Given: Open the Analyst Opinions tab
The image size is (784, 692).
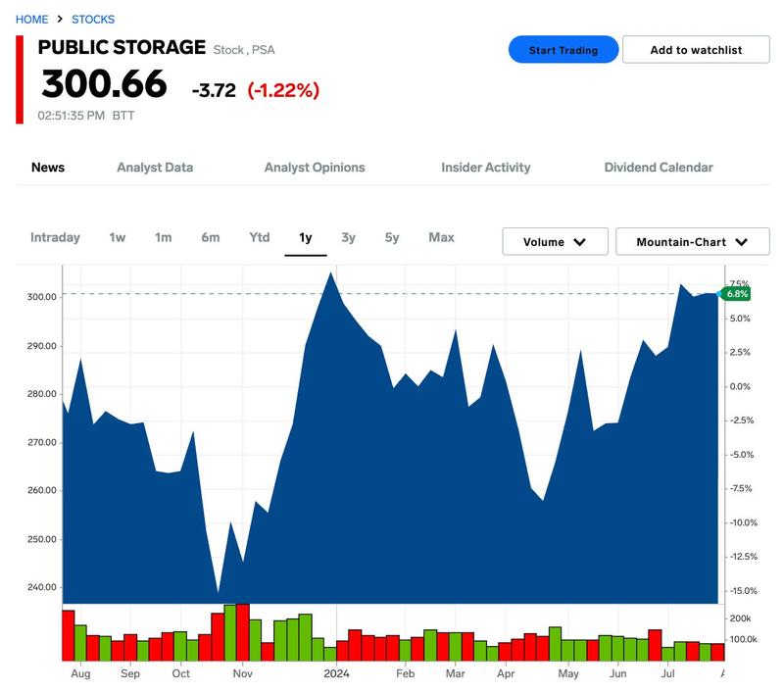Looking at the screenshot, I should [x=315, y=168].
